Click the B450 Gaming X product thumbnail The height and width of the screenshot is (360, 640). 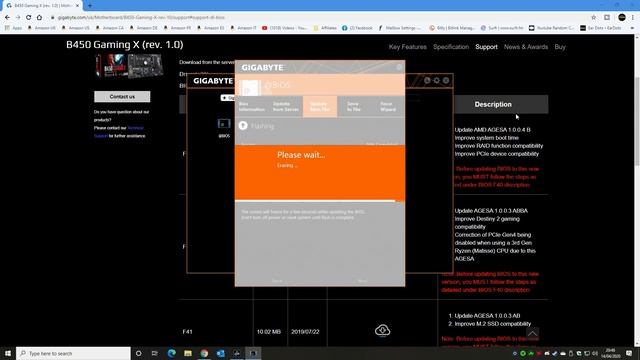click(x=129, y=65)
